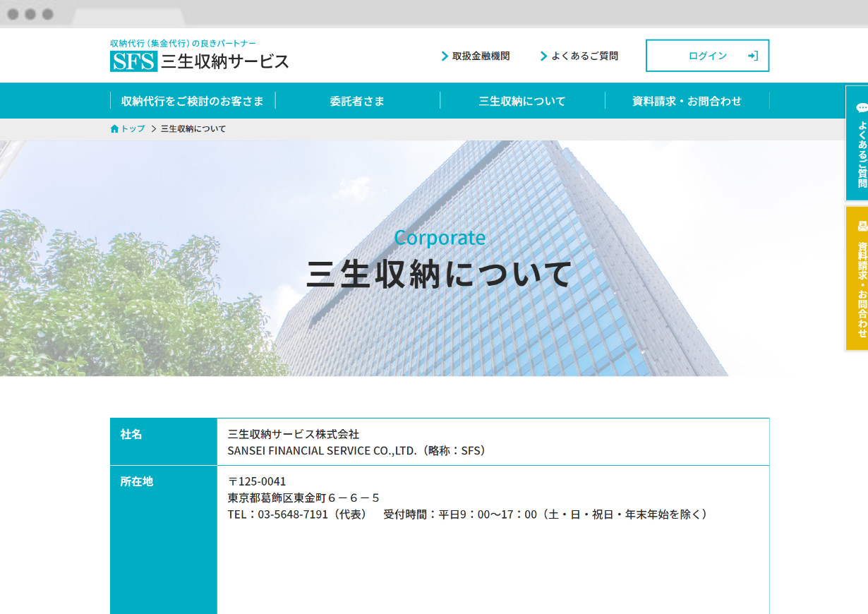Click breadcrumb text 三生収納について
The width and height of the screenshot is (868, 614).
(x=193, y=128)
